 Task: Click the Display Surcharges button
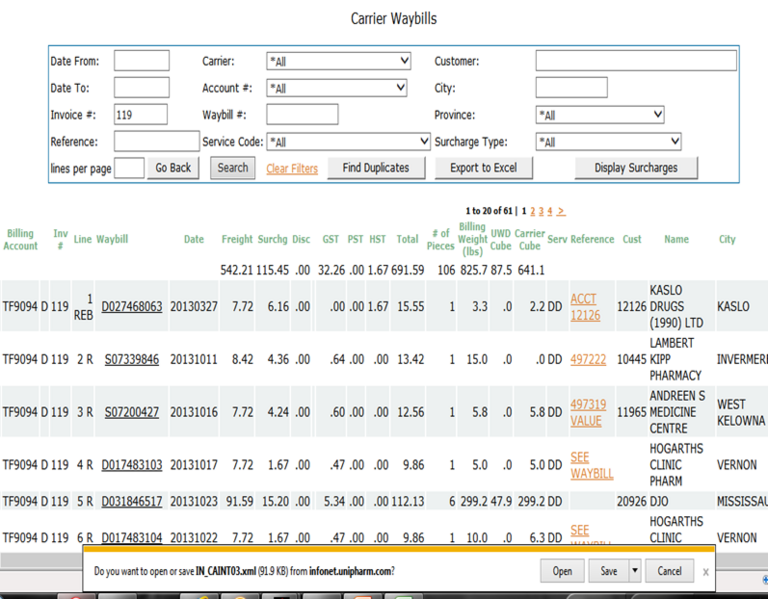tap(636, 168)
